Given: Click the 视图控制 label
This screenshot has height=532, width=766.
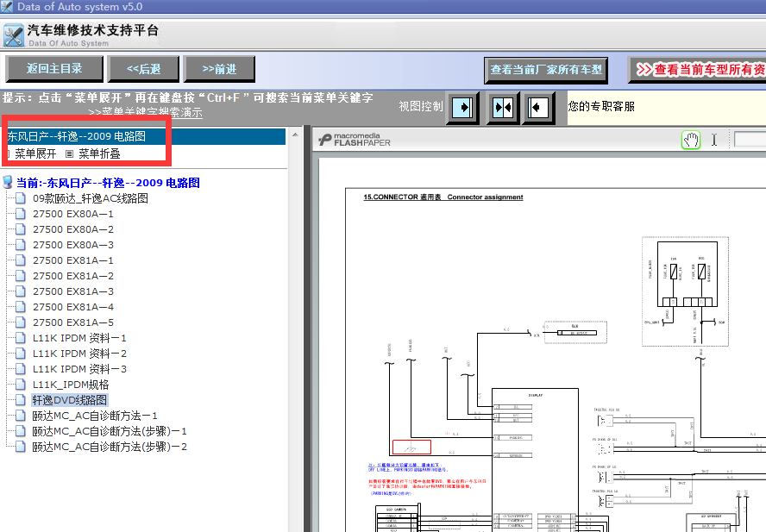Looking at the screenshot, I should (421, 107).
